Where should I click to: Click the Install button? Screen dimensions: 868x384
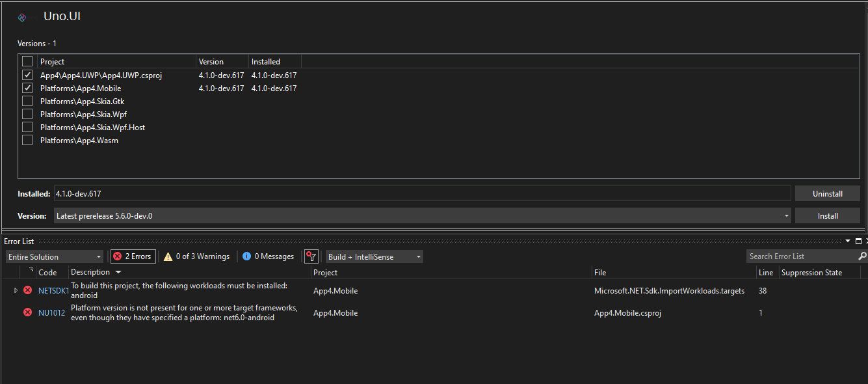[x=828, y=215]
